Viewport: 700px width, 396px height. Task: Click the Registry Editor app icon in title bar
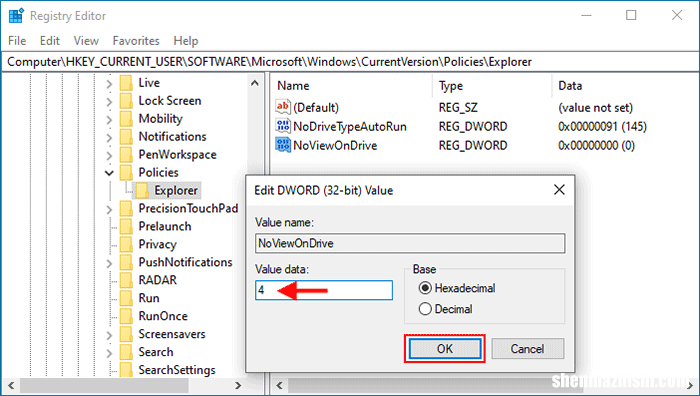tap(16, 15)
